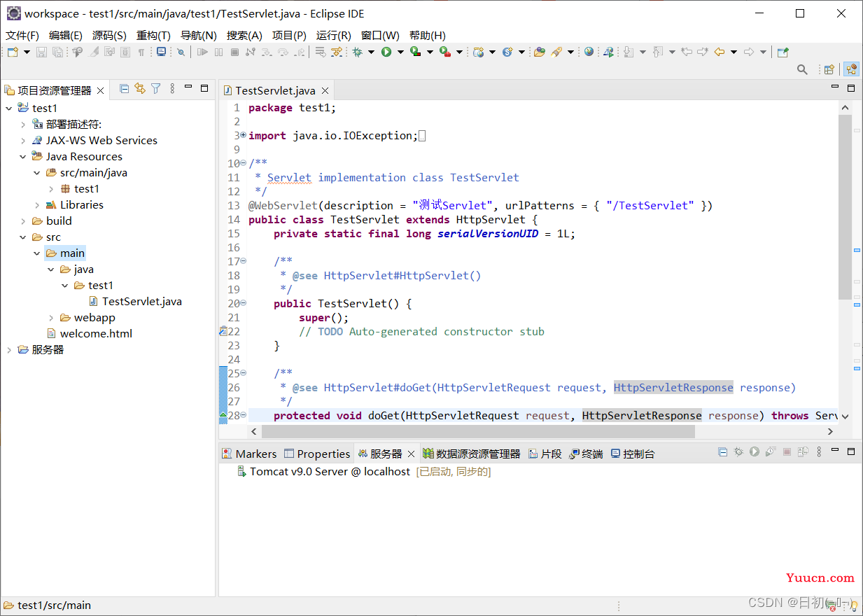863x616 pixels.
Task: Click Collapse All in Project Explorer
Action: (x=124, y=88)
